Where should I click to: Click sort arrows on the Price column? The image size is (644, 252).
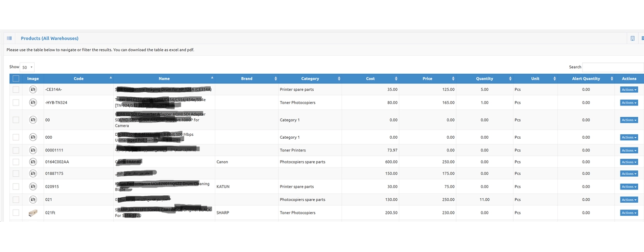pos(453,79)
